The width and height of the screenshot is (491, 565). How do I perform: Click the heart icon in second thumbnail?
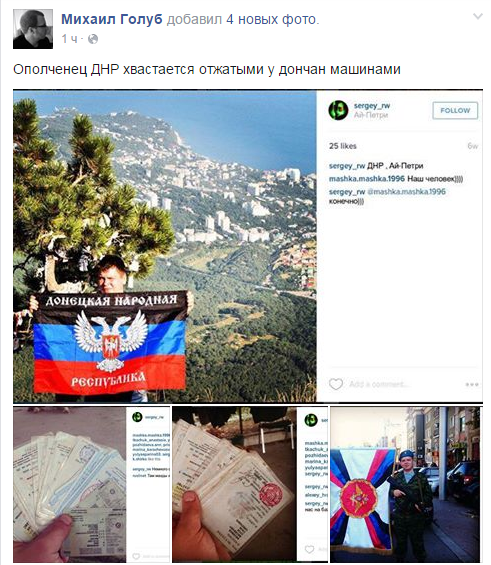(309, 549)
